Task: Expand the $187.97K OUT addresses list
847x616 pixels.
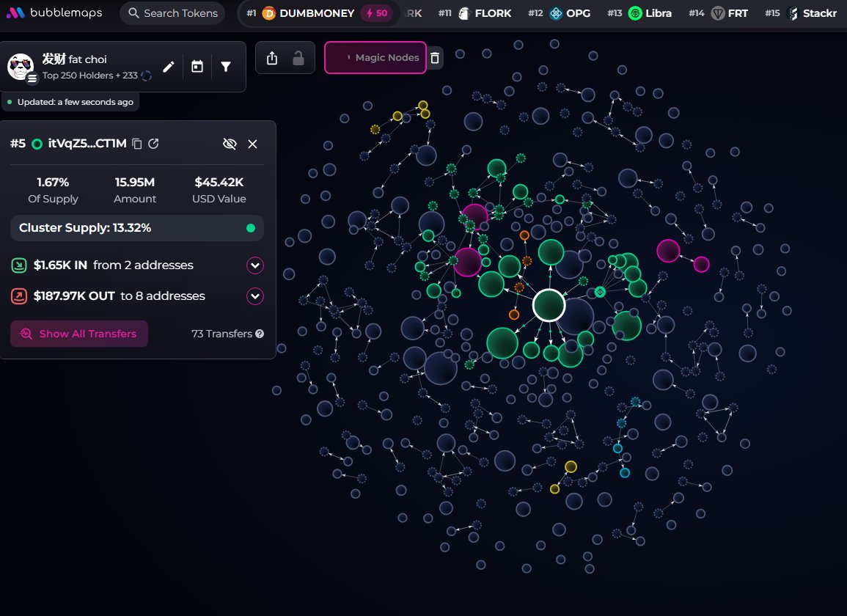Action: pyautogui.click(x=254, y=296)
